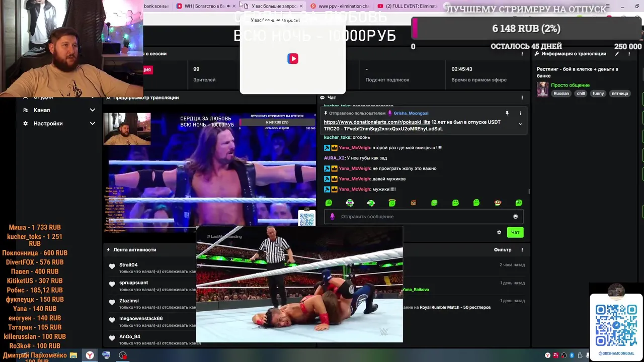
Task: Click crown badge on 'второй раз' message
Action: point(334,148)
